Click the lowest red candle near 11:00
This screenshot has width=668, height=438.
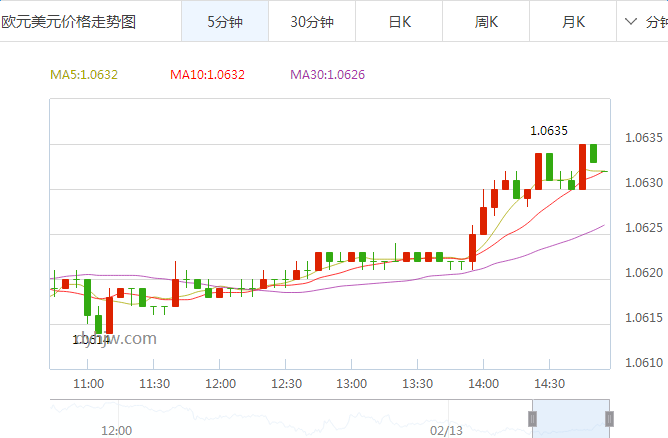coord(109,315)
